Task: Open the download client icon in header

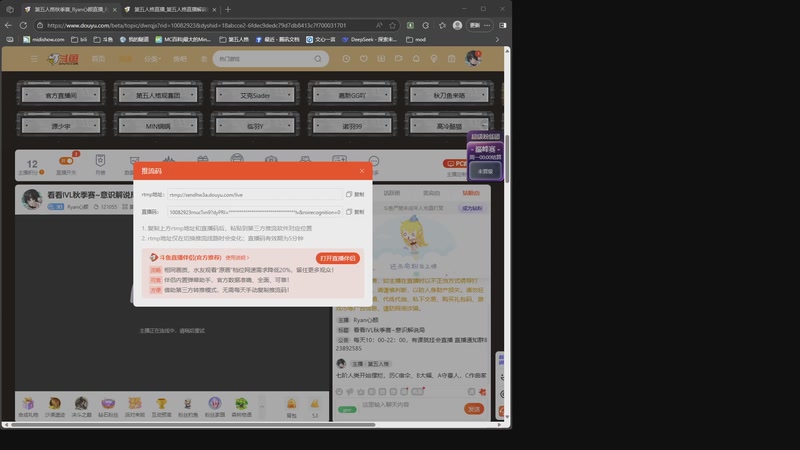Action: tap(381, 59)
